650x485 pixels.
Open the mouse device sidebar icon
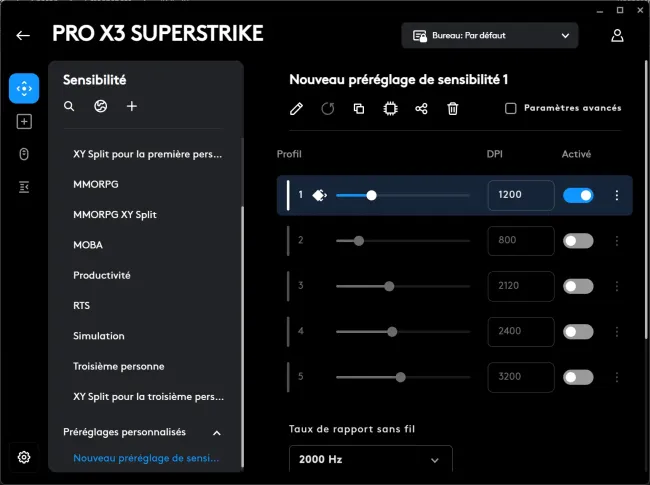pyautogui.click(x=24, y=154)
